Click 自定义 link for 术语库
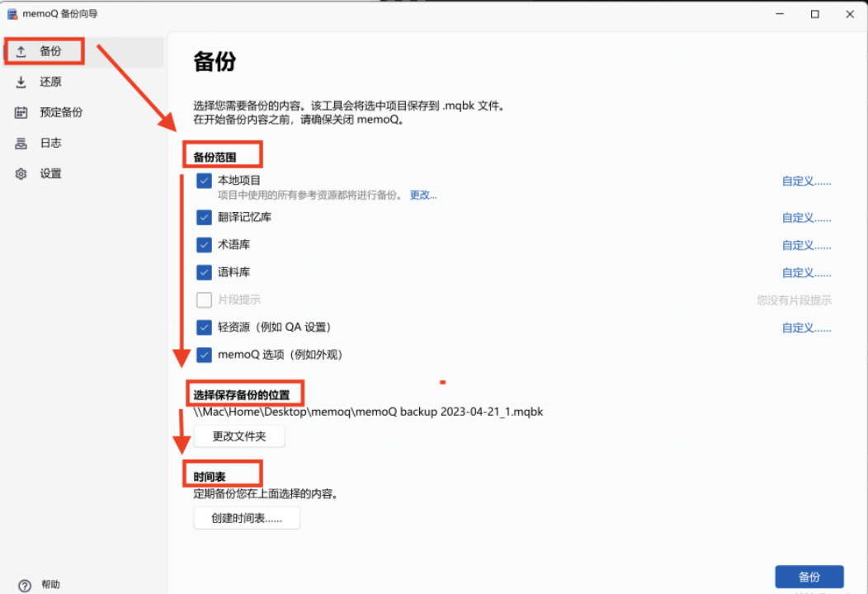Screen dimensions: 868x594 [x=806, y=245]
